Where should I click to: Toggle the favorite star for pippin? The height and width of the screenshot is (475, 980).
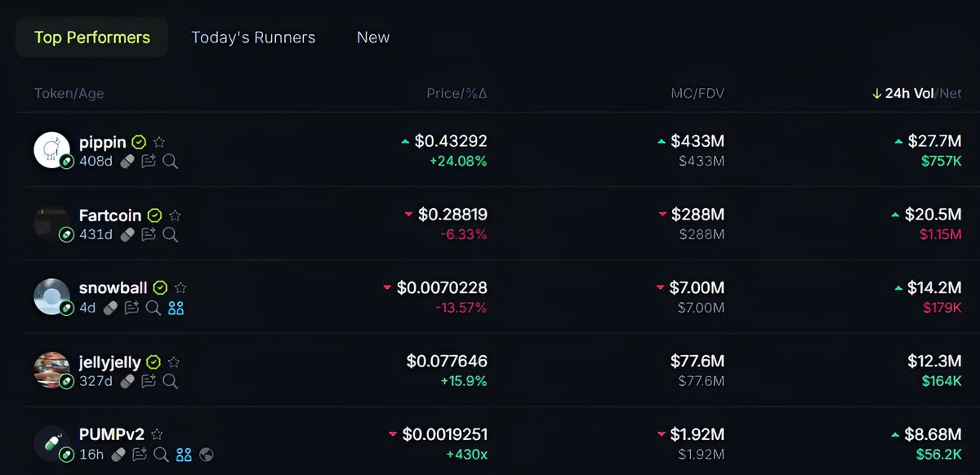(159, 142)
